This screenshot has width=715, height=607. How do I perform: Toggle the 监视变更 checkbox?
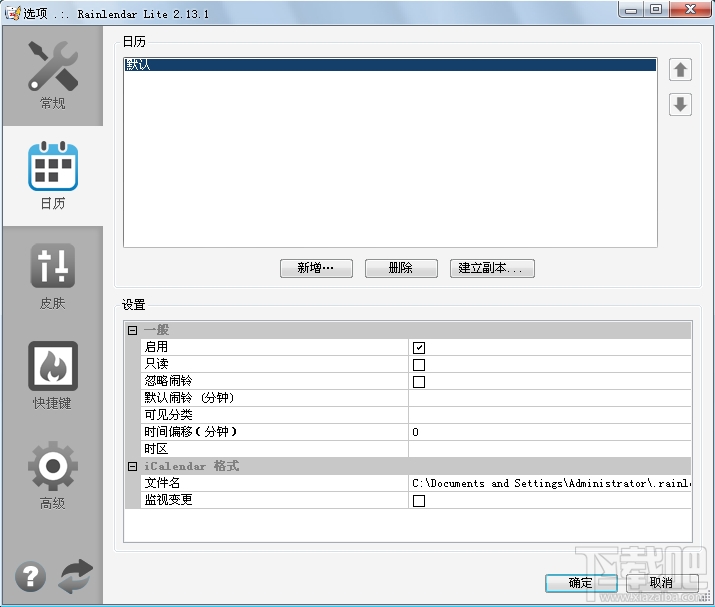(419, 501)
